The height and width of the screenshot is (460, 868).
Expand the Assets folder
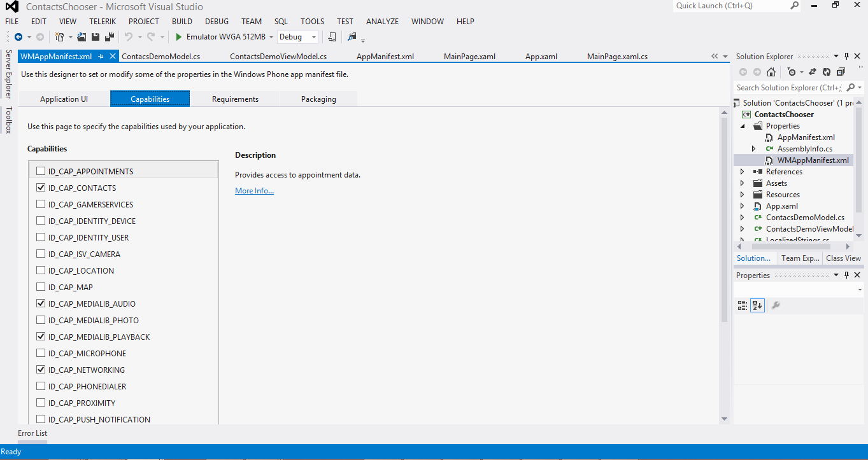click(x=743, y=183)
